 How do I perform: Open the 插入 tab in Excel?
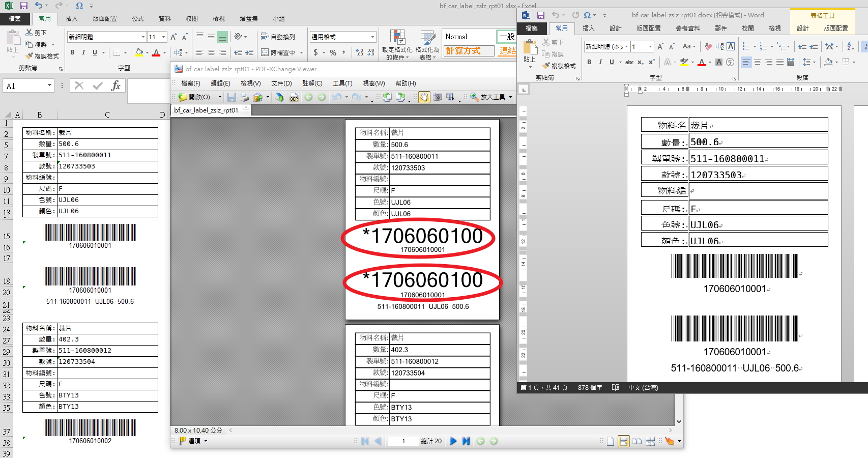pos(72,19)
